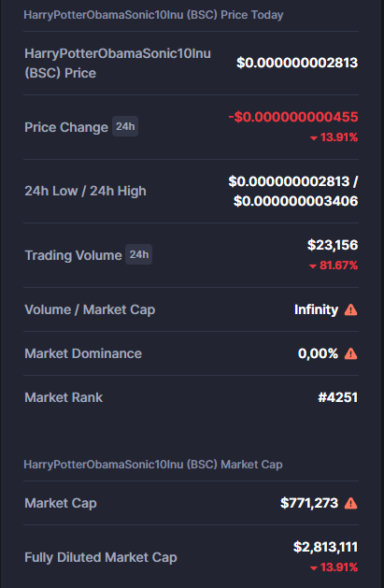
Task: Click the $23,156 trading volume value
Action: [x=333, y=245]
